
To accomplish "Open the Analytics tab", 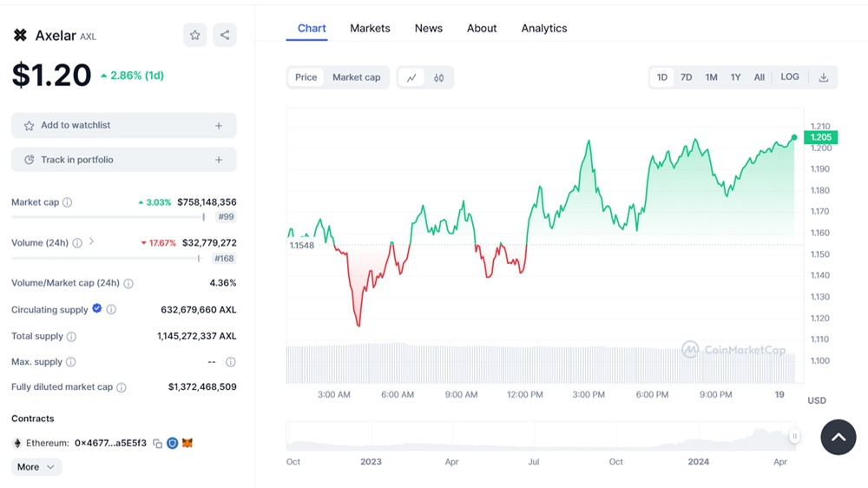I will point(544,29).
